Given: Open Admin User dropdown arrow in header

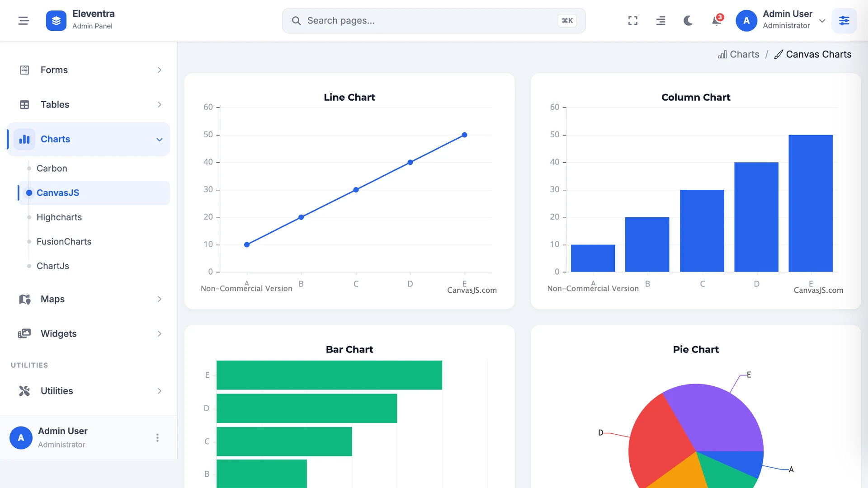Looking at the screenshot, I should click(x=822, y=21).
